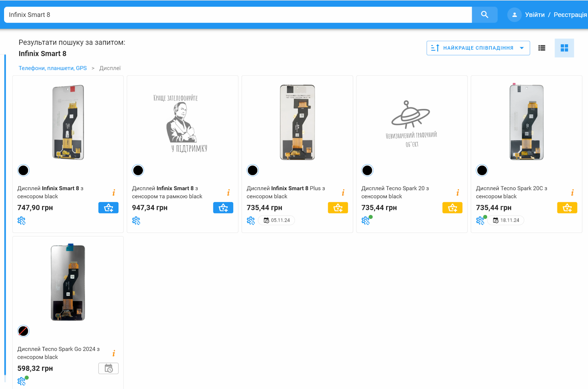This screenshot has height=389, width=588.
Task: Open the НАЙКРАЩЕ СПІВПАДІННЯ sort dropdown
Action: (x=478, y=48)
